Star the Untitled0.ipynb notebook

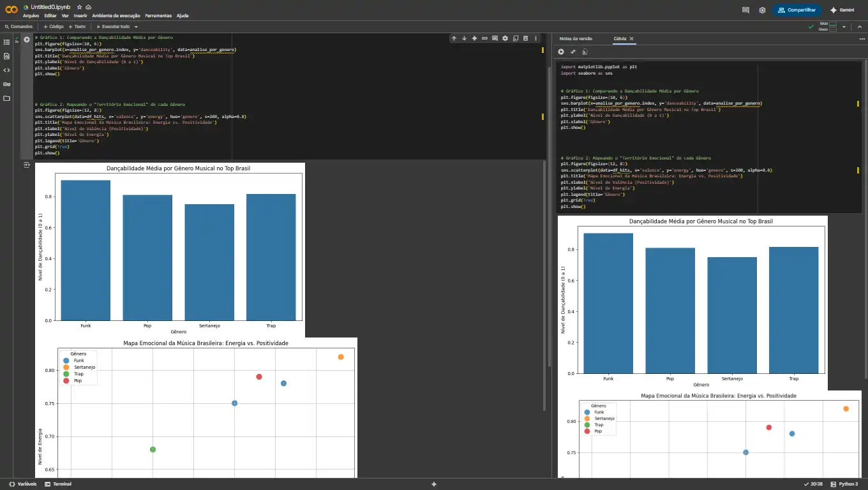click(80, 6)
